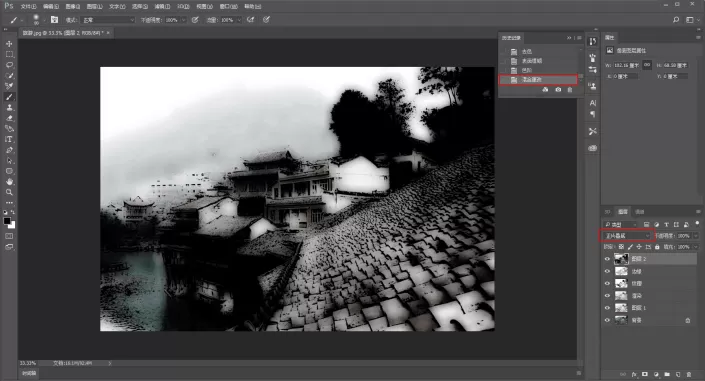
Task: Click the search icon in options bar
Action: pyautogui.click(x=676, y=20)
